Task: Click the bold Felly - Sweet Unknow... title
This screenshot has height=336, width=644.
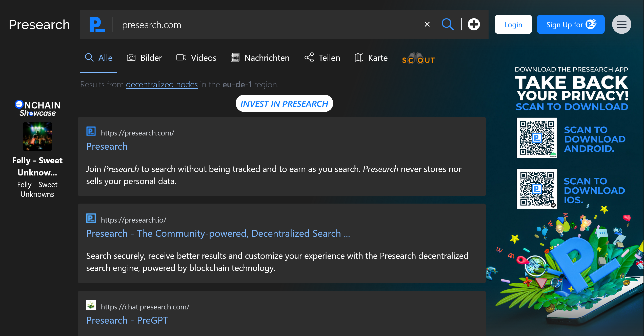Action: 37,166
